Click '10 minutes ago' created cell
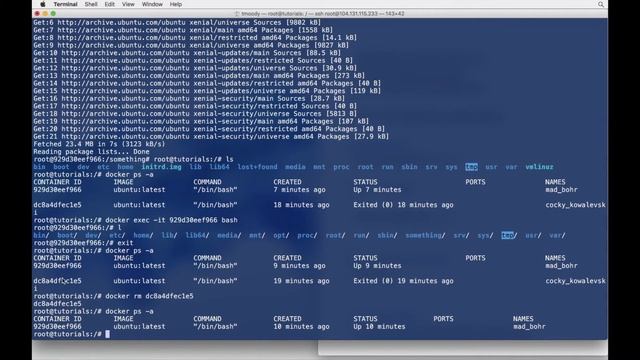 [301, 327]
